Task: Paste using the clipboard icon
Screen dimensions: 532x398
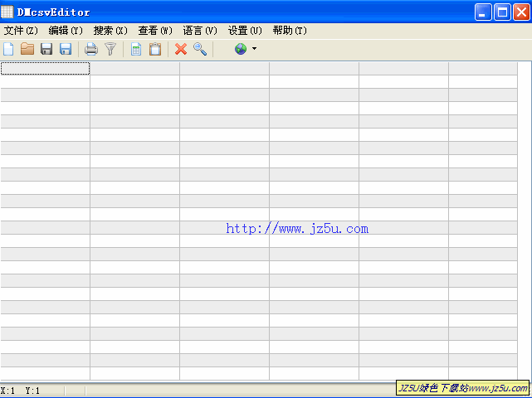Action: pyautogui.click(x=155, y=49)
